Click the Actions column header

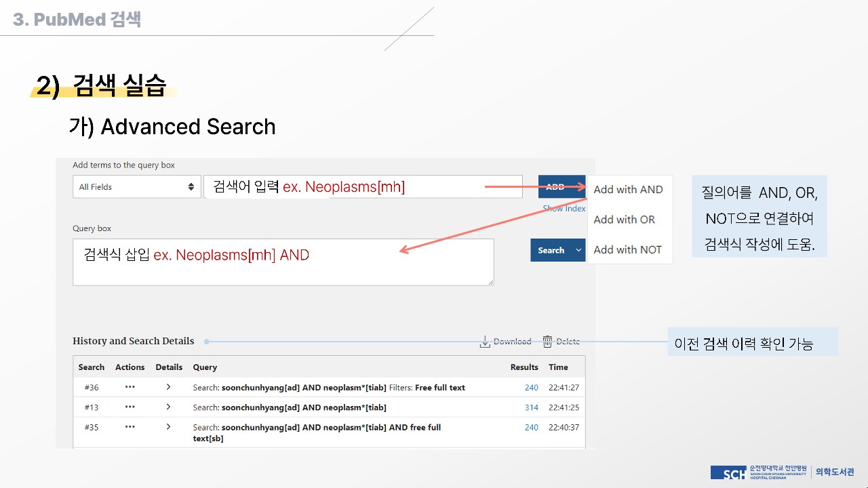point(130,367)
